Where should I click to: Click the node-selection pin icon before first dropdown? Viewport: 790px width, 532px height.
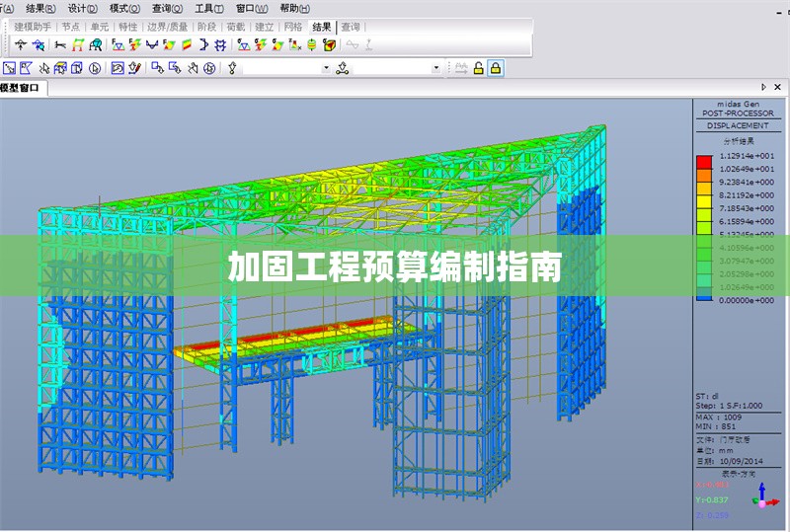coord(233,68)
